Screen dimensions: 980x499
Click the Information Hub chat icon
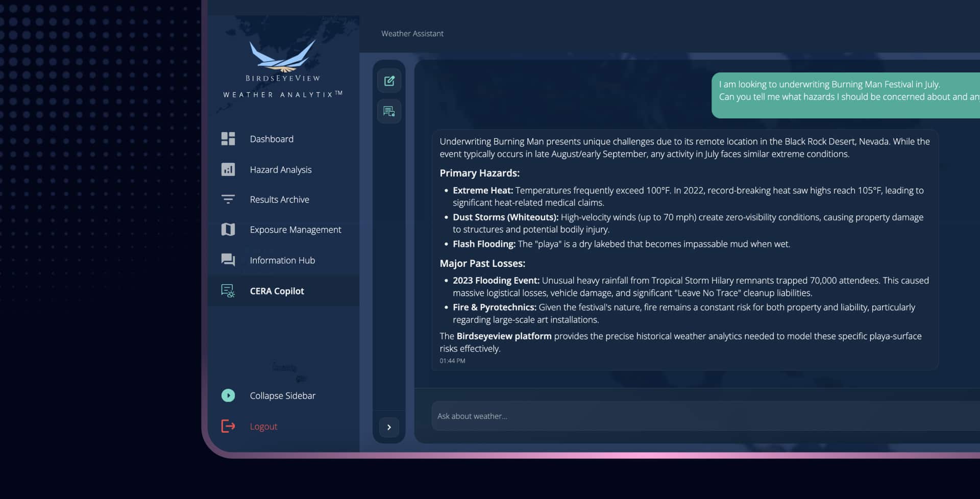tap(228, 260)
